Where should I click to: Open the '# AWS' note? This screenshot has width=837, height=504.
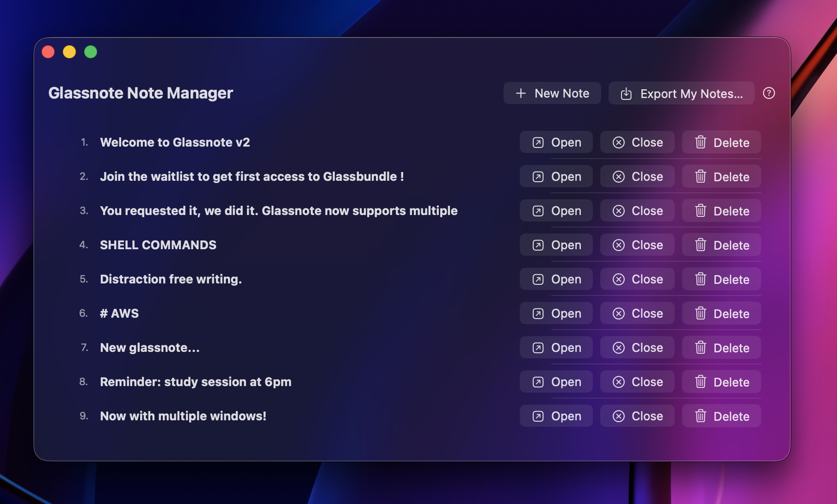(x=556, y=313)
